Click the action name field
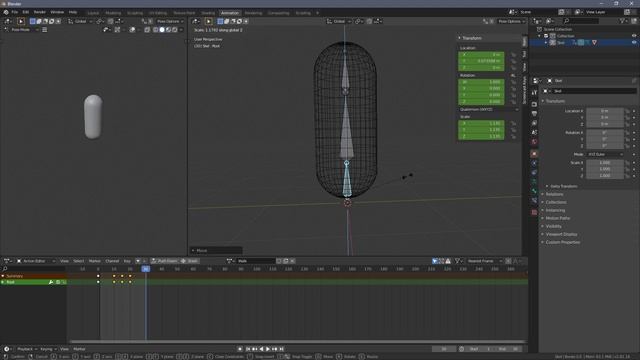This screenshot has width=640, height=360. [x=256, y=261]
